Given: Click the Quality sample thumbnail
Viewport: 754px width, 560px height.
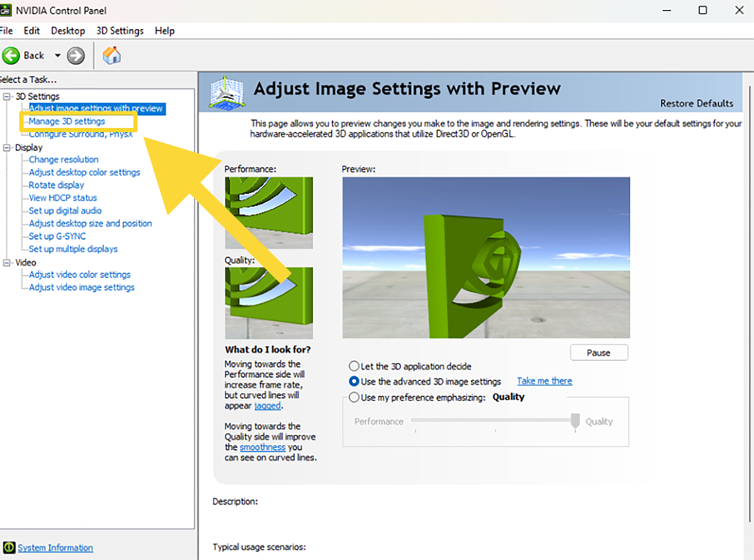Looking at the screenshot, I should coord(268,303).
